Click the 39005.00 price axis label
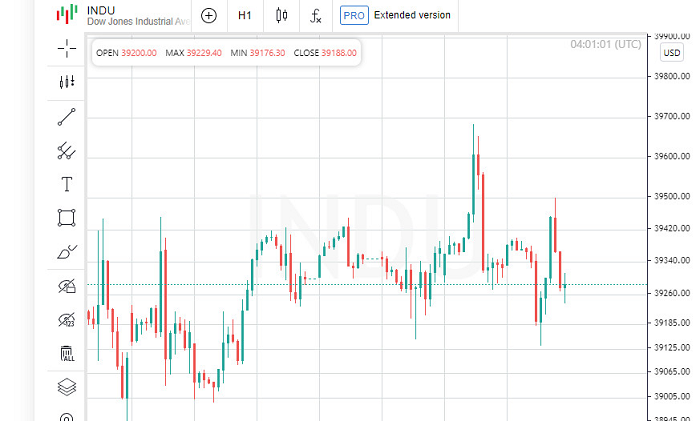This screenshot has width=700, height=421. [x=672, y=396]
